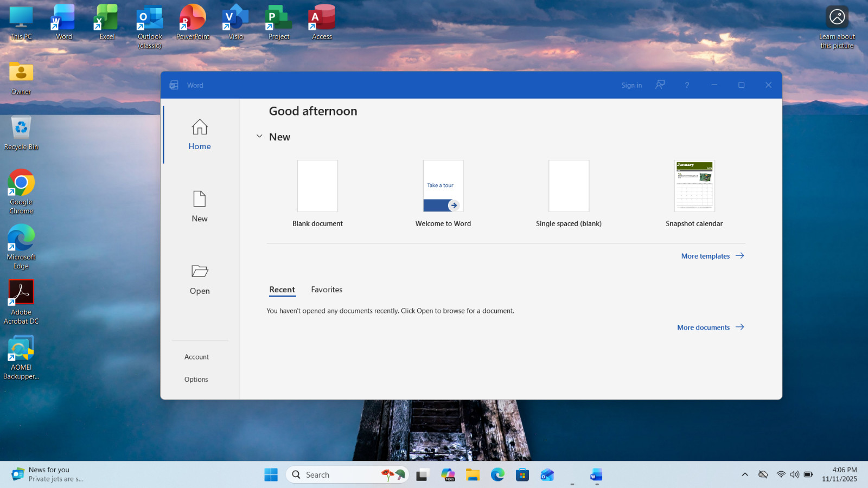The image size is (868, 488).
Task: Click Learn about this picture icon
Action: (x=837, y=27)
